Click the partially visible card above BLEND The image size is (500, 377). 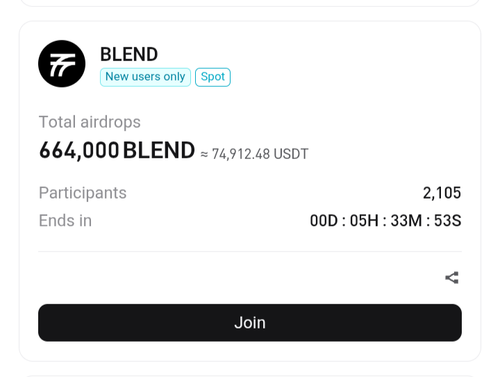point(250,3)
